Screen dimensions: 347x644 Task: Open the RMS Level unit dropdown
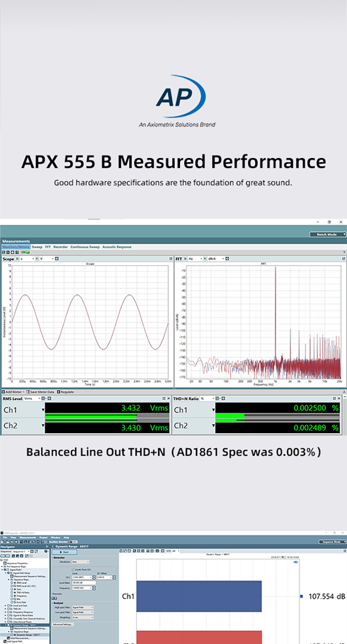point(32,398)
